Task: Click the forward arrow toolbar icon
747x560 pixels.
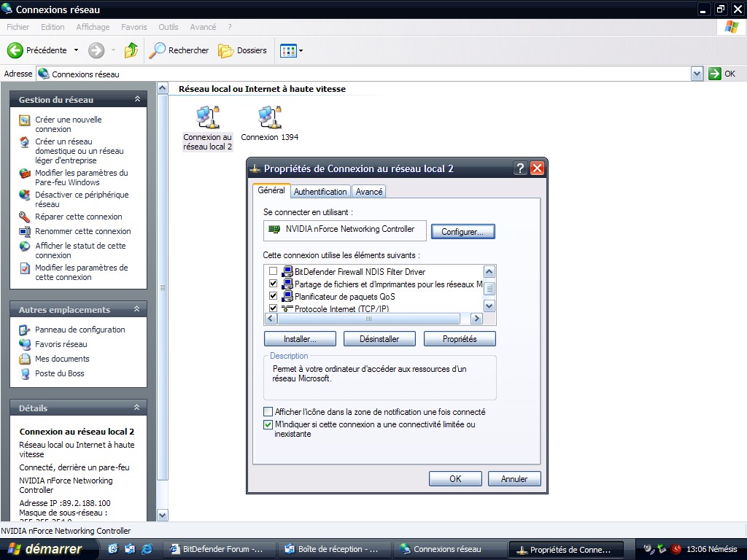Action: click(x=96, y=50)
